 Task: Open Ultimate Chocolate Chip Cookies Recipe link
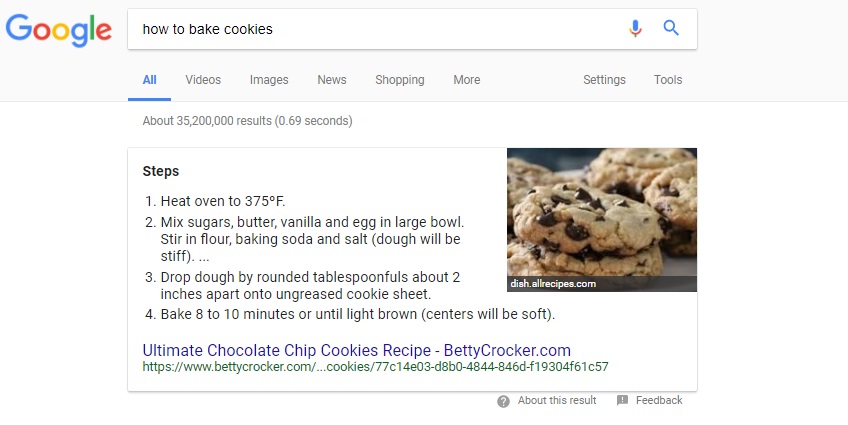[x=356, y=350]
